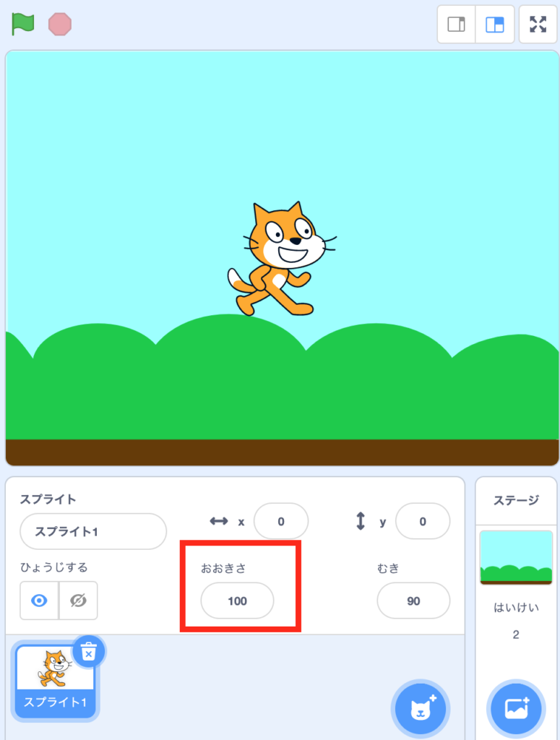Open the むき direction field
Viewport: 560px width, 740px height.
[x=413, y=601]
